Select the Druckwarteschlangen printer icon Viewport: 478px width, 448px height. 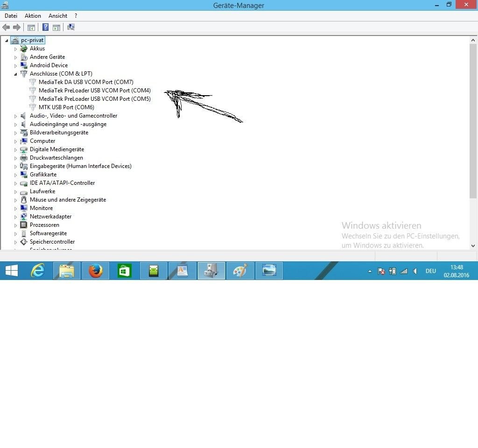(24, 158)
